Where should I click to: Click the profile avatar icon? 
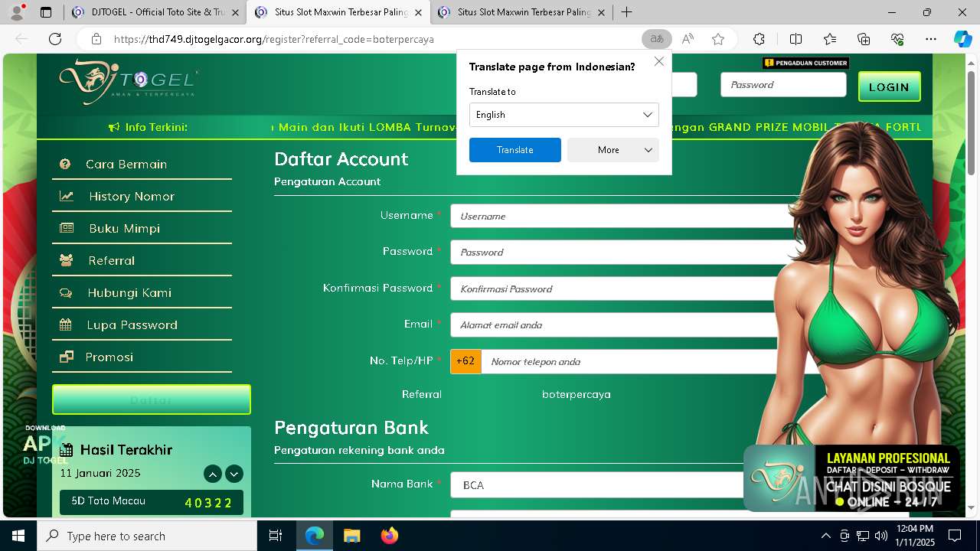17,12
